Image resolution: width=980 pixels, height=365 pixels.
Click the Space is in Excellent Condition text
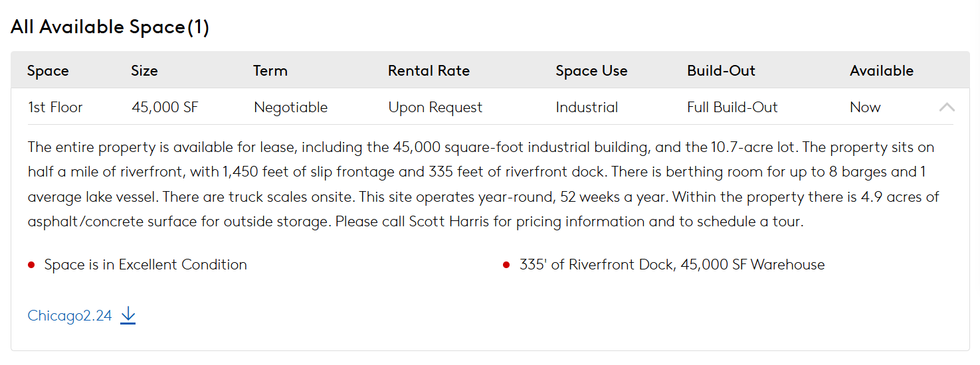(146, 265)
